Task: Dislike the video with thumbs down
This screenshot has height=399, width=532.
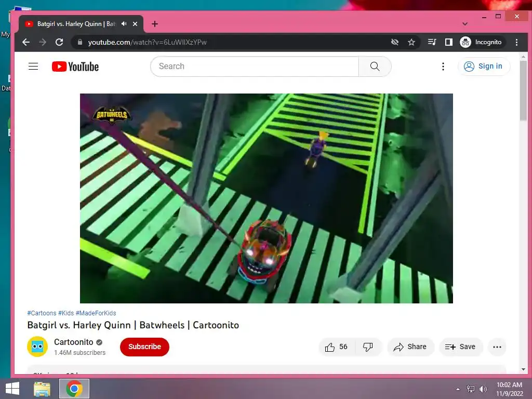Action: point(368,347)
